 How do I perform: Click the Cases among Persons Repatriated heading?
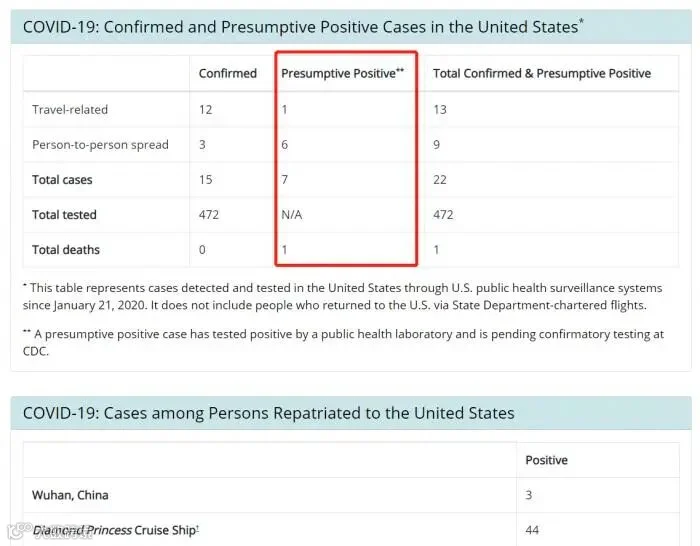[269, 413]
